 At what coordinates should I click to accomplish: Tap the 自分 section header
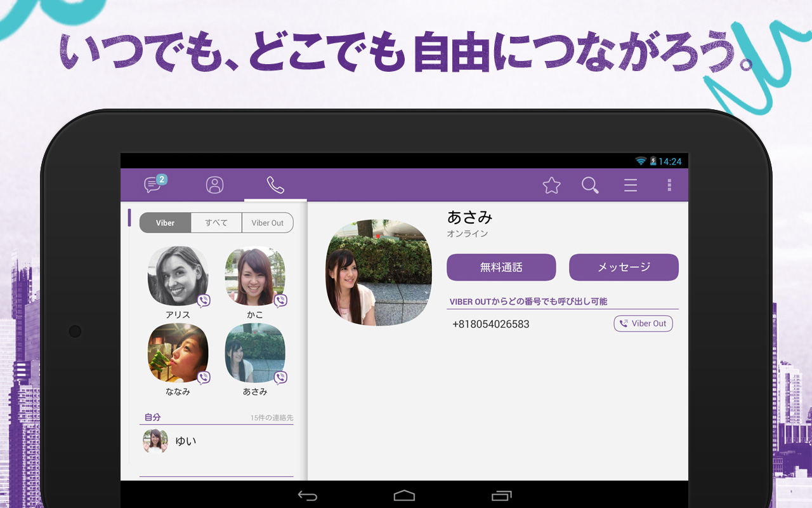152,417
